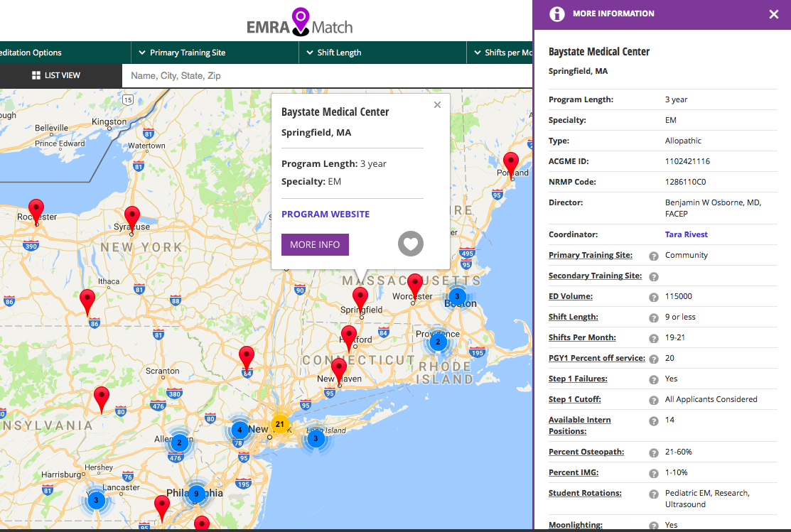Click the red map pin at Syracuse

click(x=132, y=218)
